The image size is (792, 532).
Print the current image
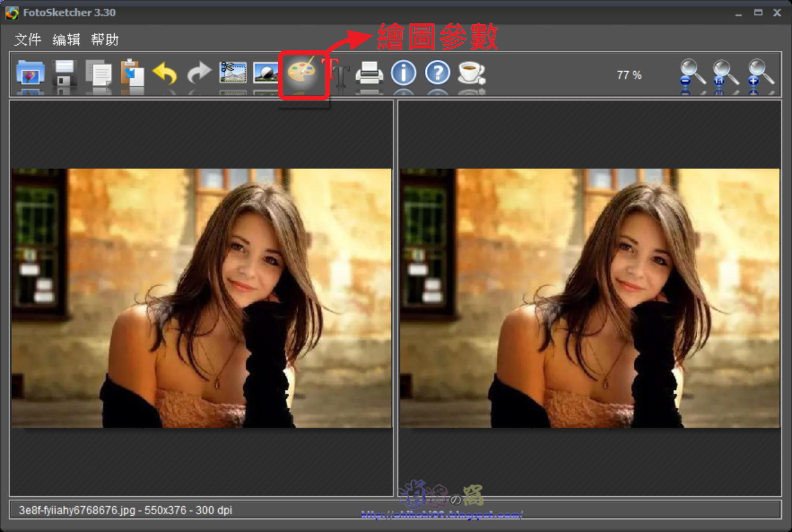371,73
